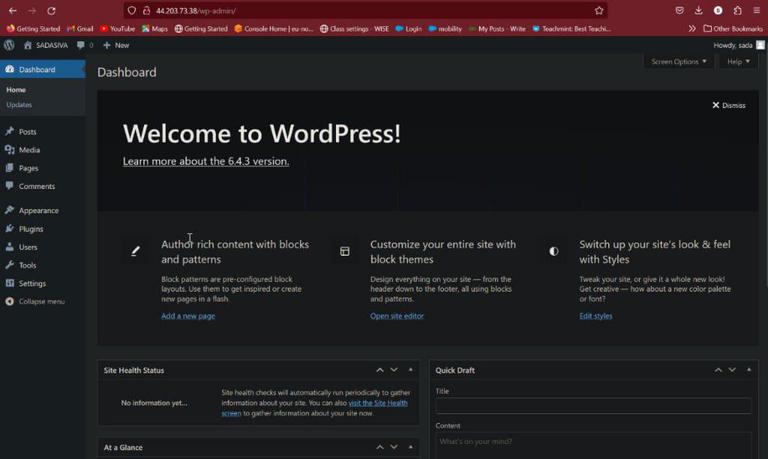Open Gmail bookmark
This screenshot has height=459, width=768.
pos(80,28)
